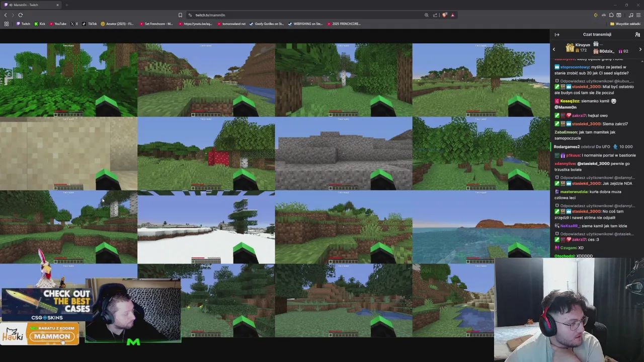The height and width of the screenshot is (362, 644).
Task: Open the YouTube bookmark
Action: [x=57, y=24]
